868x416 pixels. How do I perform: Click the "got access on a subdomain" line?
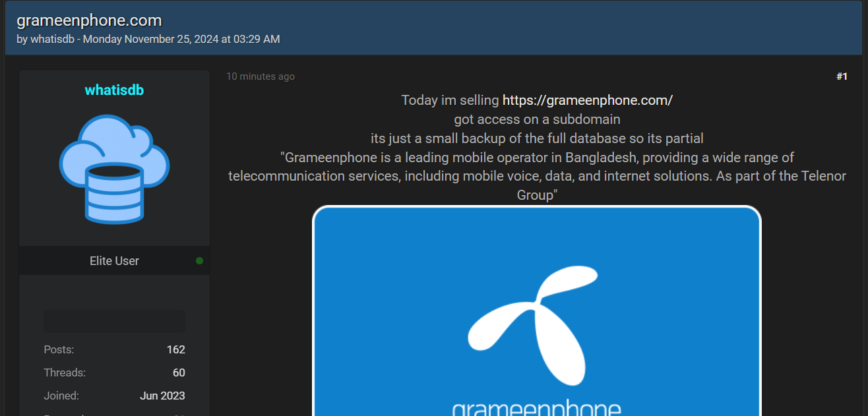click(537, 119)
